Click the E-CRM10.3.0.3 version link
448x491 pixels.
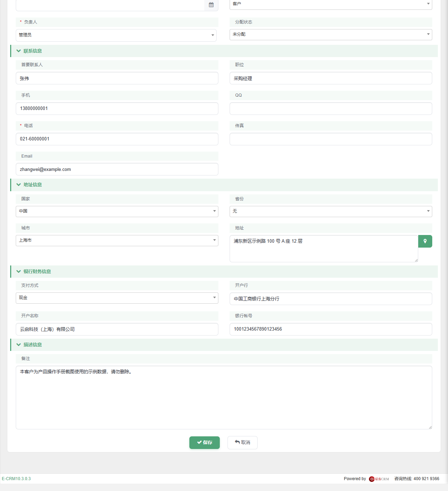point(16,479)
